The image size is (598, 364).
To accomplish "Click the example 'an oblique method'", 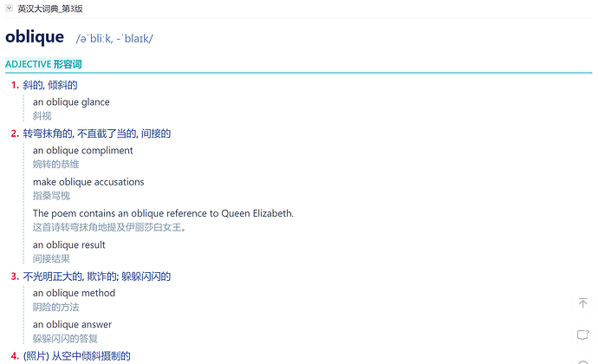I will click(74, 293).
